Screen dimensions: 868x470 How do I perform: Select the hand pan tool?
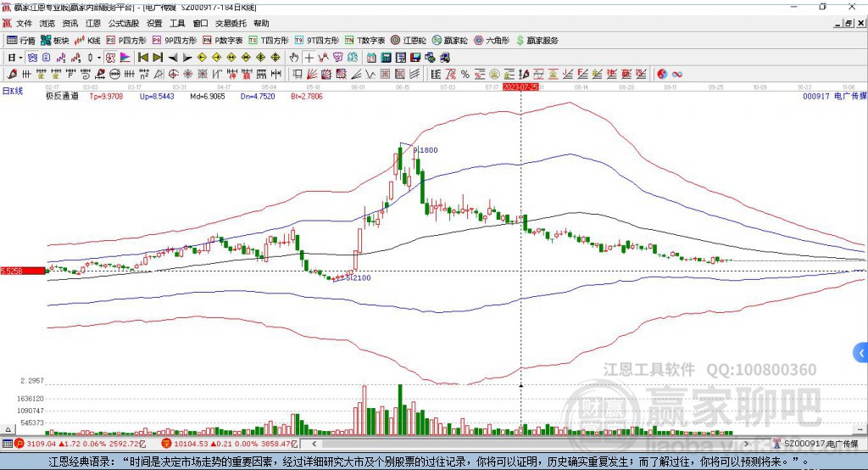pyautogui.click(x=294, y=58)
